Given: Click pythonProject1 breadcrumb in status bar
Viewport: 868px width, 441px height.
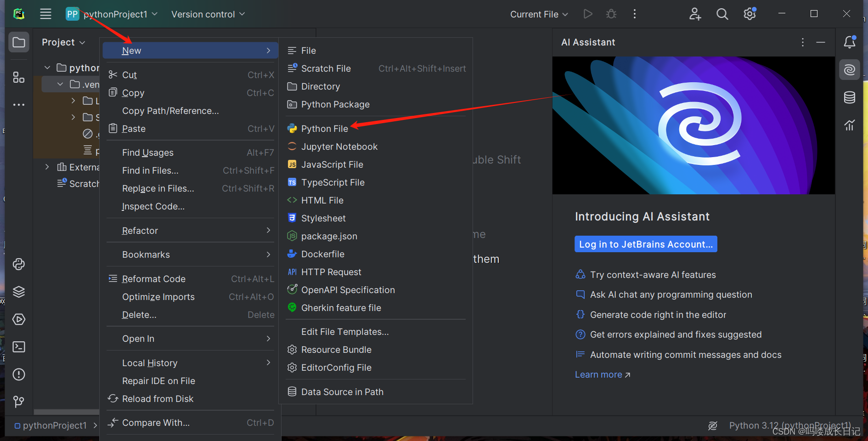Looking at the screenshot, I should tap(51, 426).
